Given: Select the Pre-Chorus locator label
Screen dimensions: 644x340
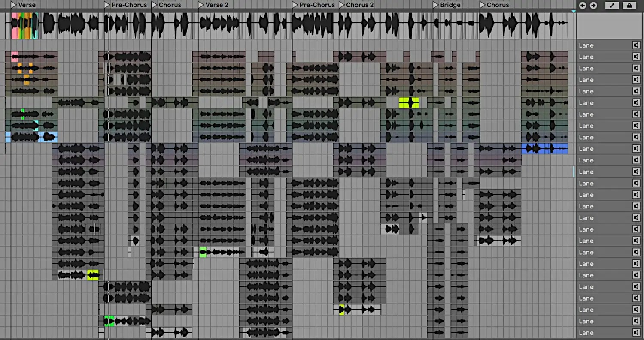Looking at the screenshot, I should tap(128, 5).
